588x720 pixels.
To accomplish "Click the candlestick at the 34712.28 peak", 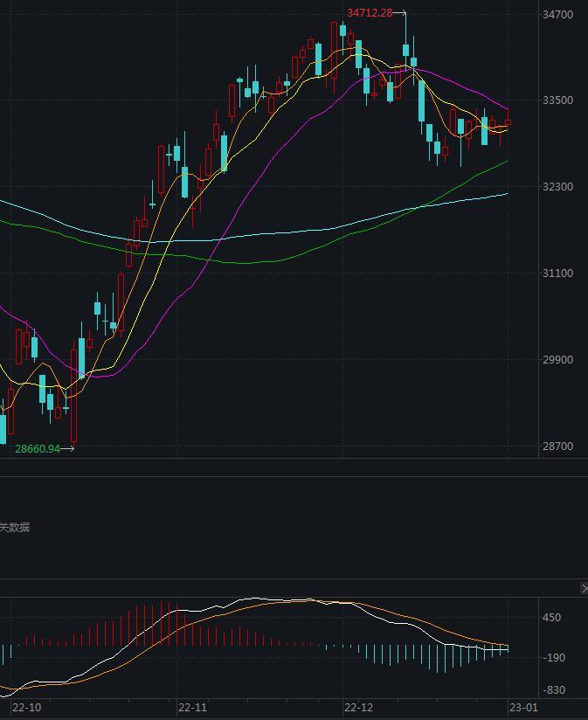I will coord(405,51).
